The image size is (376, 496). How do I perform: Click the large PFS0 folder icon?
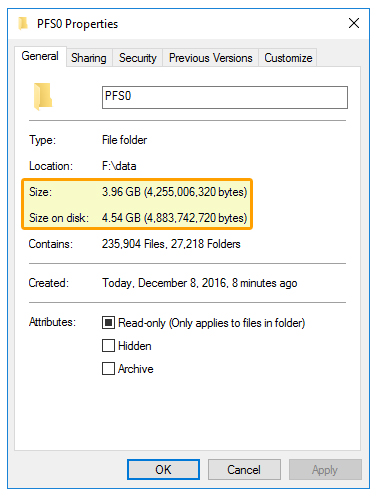click(43, 97)
